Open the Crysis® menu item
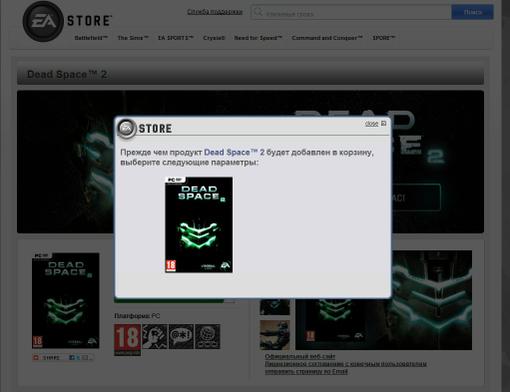The height and width of the screenshot is (392, 510). (x=214, y=38)
